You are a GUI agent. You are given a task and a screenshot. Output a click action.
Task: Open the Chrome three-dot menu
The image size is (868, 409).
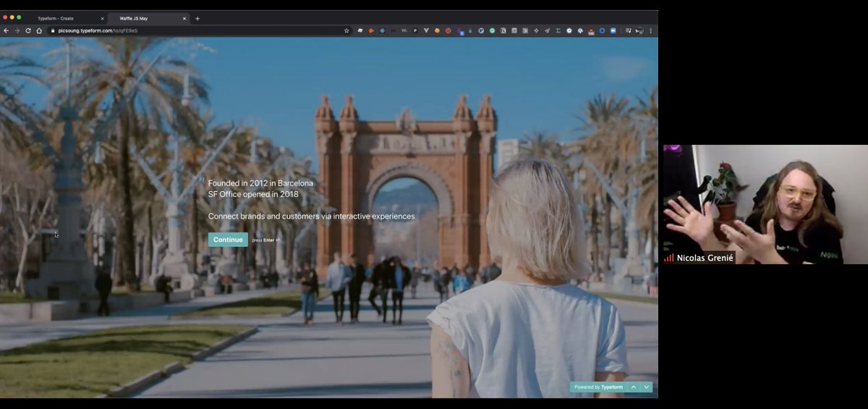point(651,30)
